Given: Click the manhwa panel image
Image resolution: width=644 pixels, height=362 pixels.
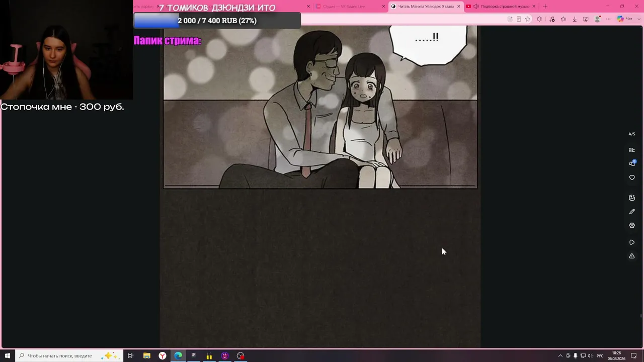Looking at the screenshot, I should (x=320, y=107).
